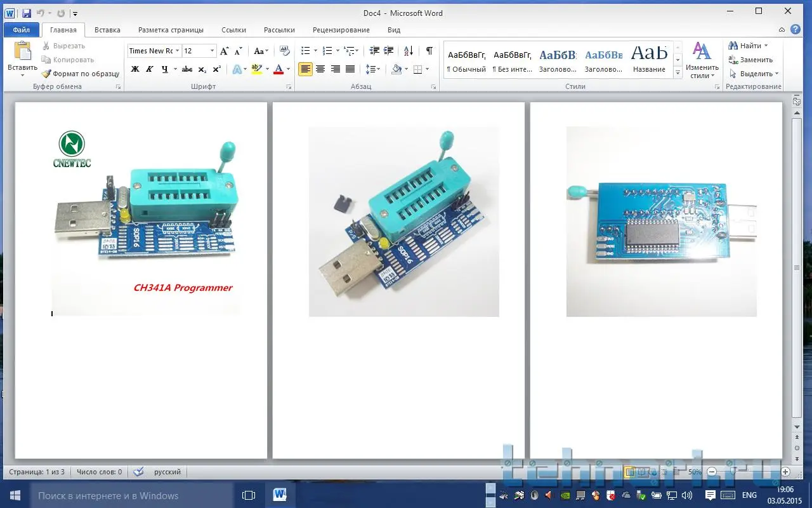Center-align the paragraph

pos(320,69)
